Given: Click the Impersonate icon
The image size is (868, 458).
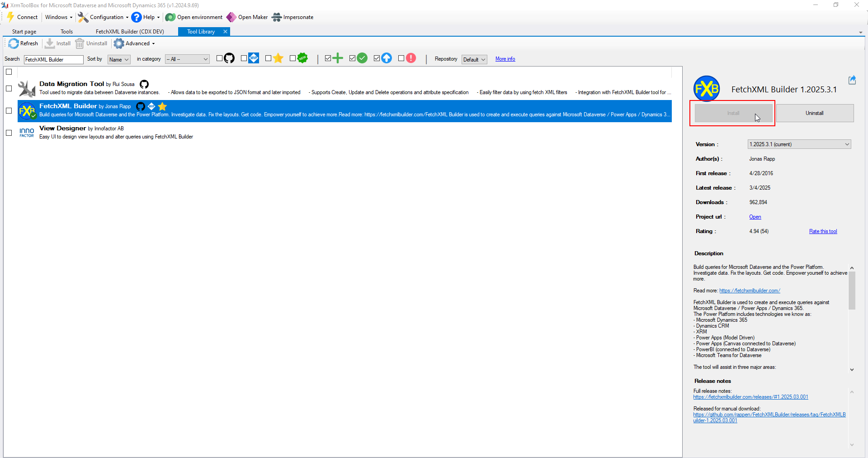Looking at the screenshot, I should [277, 17].
